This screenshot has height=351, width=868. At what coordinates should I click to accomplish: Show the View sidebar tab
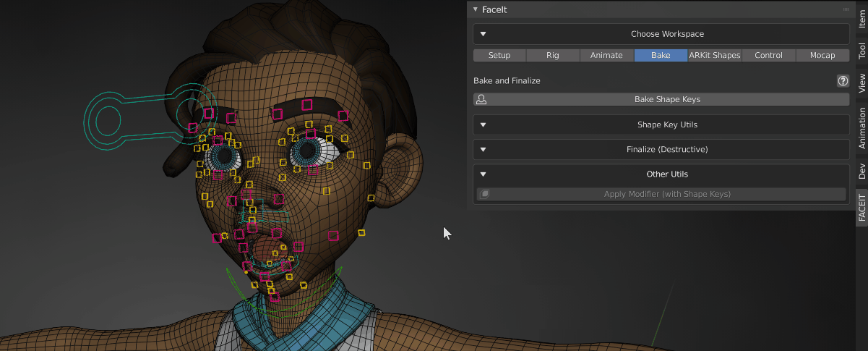click(x=861, y=83)
